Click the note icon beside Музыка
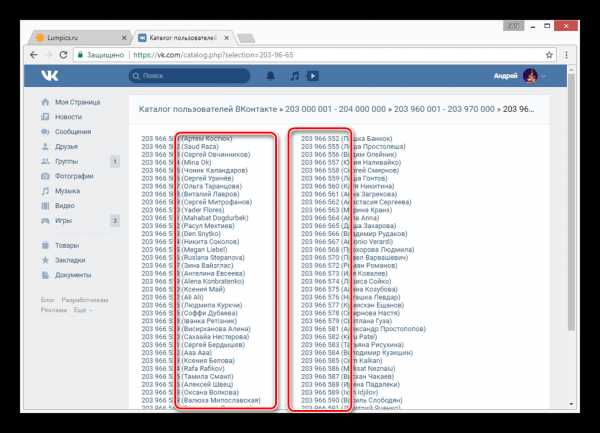Image resolution: width=600 pixels, height=433 pixels. (45, 190)
